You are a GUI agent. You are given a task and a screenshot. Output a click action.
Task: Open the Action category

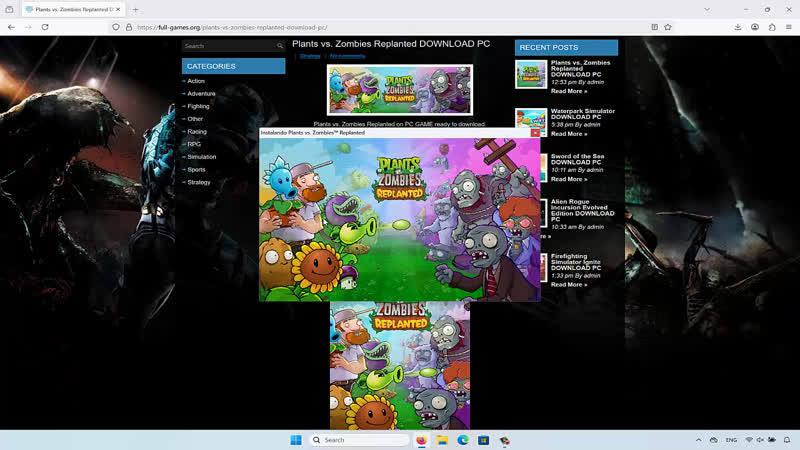[196, 81]
